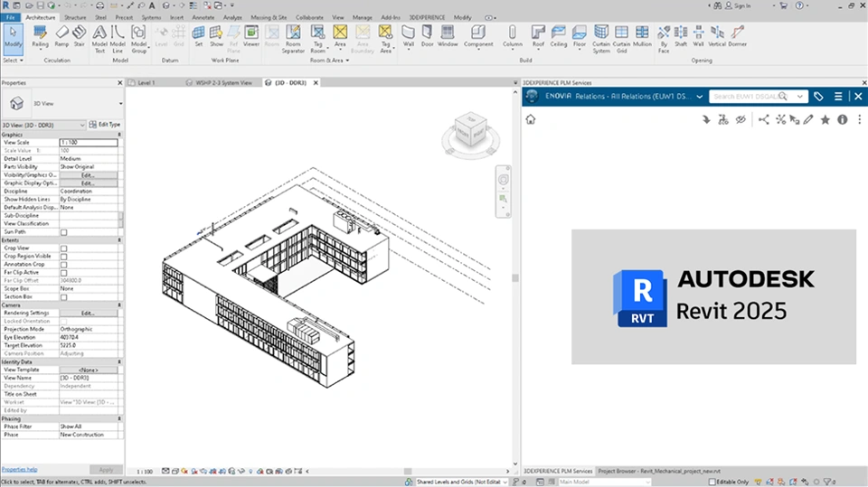Toggle Crop Region Visible checkbox

point(63,257)
